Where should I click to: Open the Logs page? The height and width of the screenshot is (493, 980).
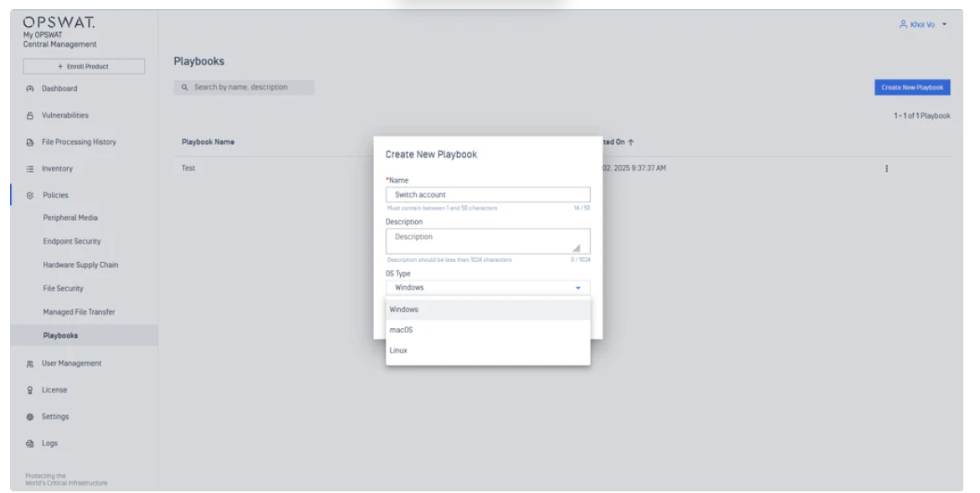pyautogui.click(x=49, y=444)
